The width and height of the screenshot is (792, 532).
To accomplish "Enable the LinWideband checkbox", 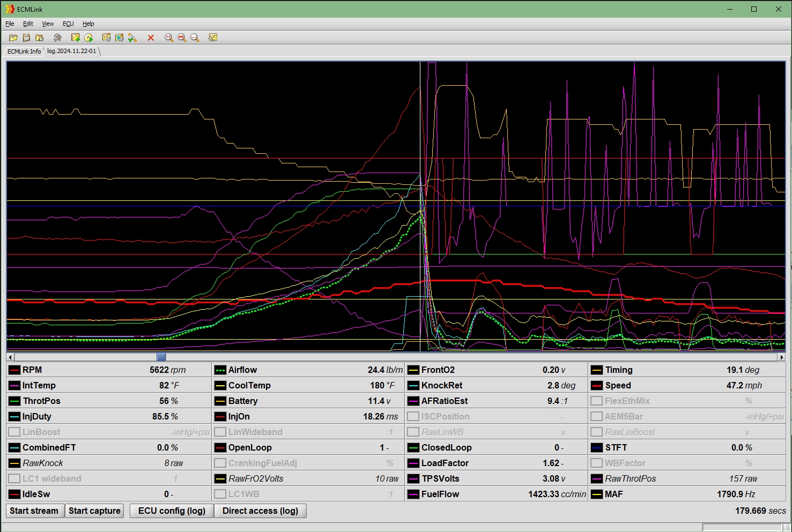I will click(220, 432).
